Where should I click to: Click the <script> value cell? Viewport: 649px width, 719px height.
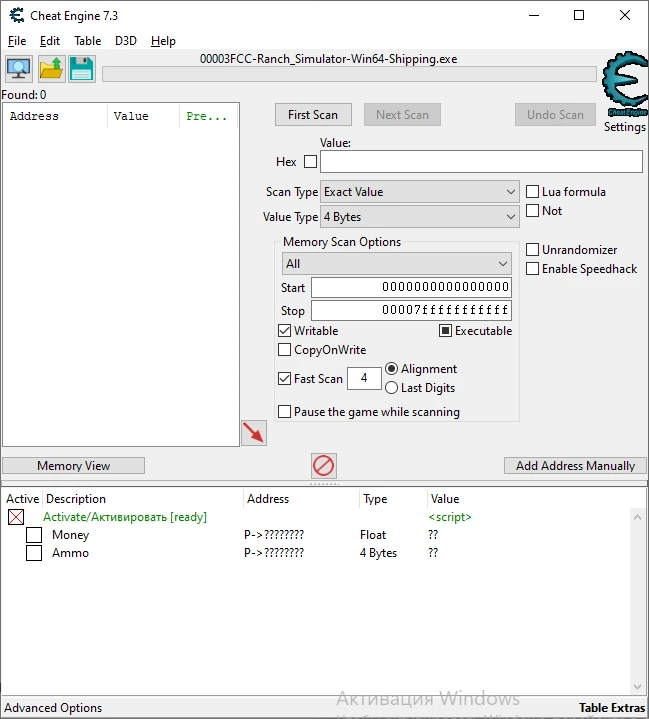click(450, 517)
